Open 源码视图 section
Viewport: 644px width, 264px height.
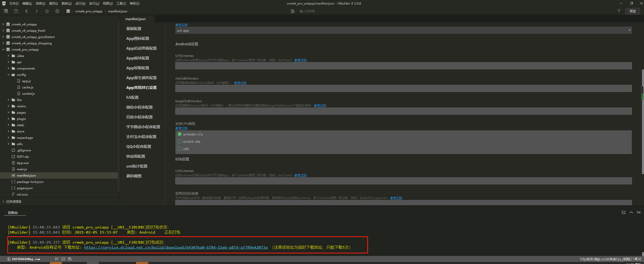tap(134, 176)
